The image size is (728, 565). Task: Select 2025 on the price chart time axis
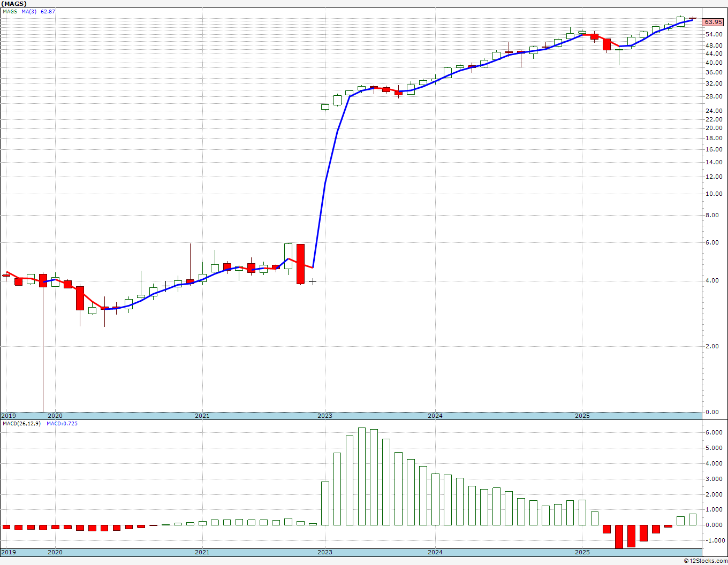coord(582,416)
